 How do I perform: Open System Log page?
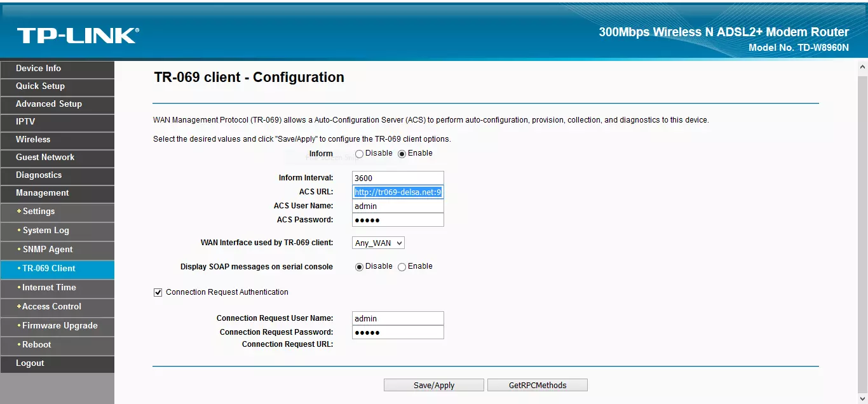point(57,231)
